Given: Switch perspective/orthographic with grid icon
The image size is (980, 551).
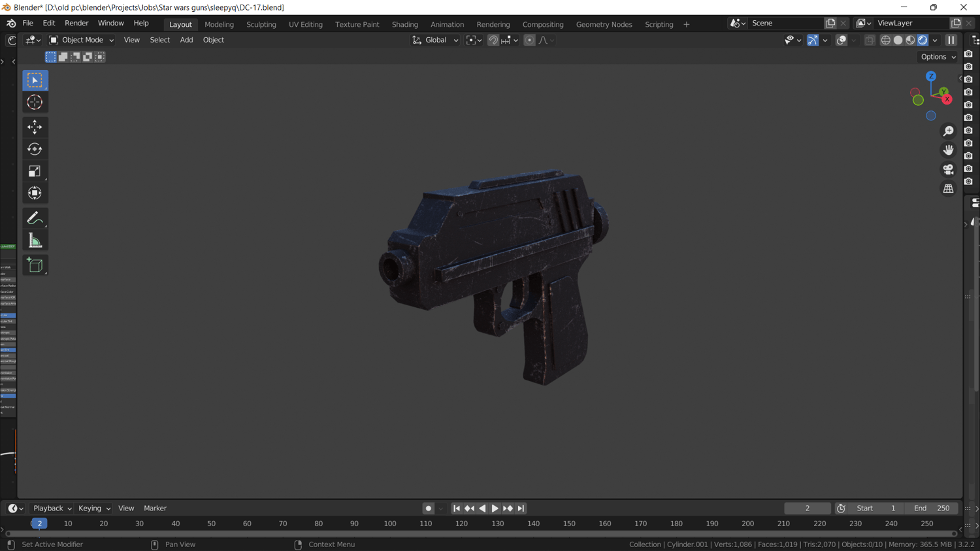Looking at the screenshot, I should click(x=948, y=189).
